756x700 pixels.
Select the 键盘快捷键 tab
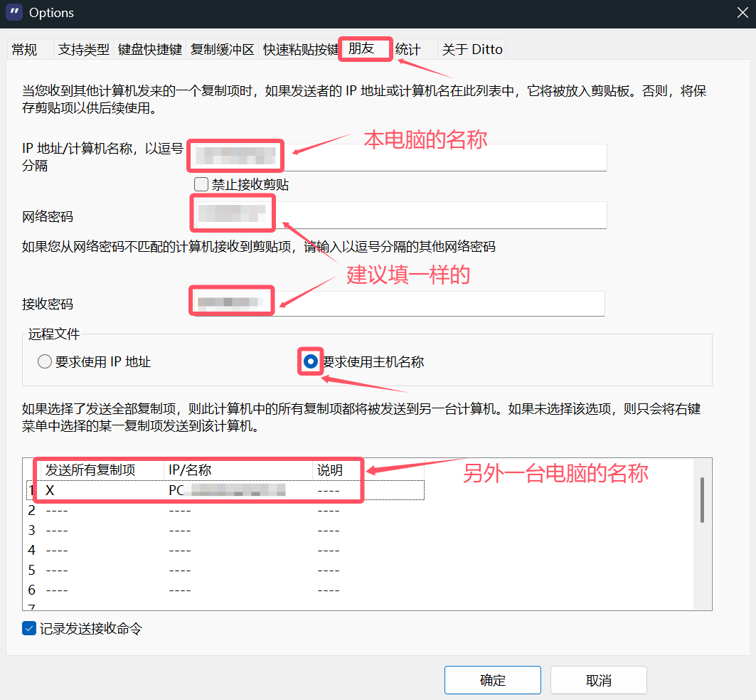point(150,50)
